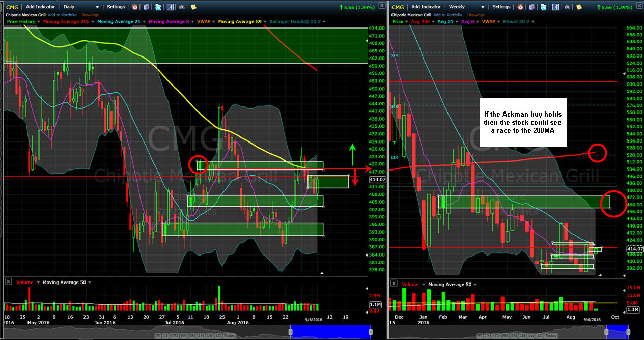Open Add Indicator menu in daily chart

[41, 7]
